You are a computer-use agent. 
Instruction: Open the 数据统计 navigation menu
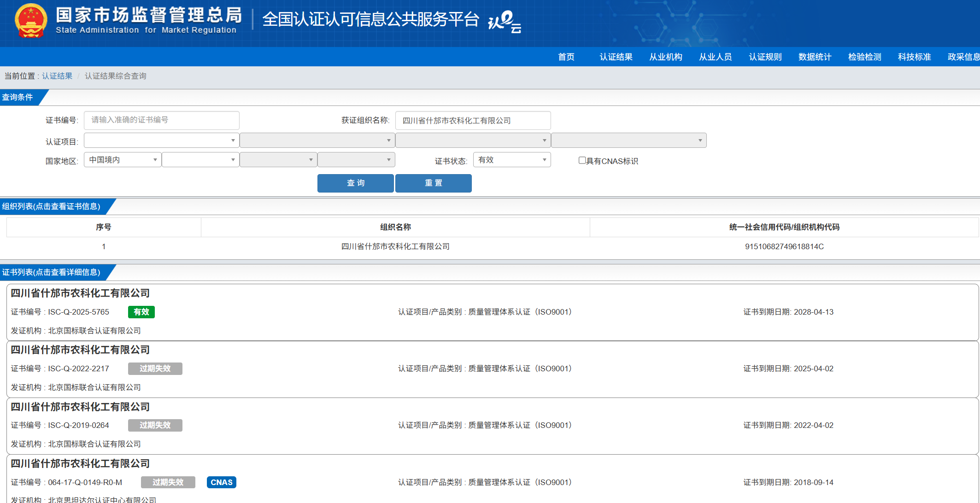pos(815,57)
